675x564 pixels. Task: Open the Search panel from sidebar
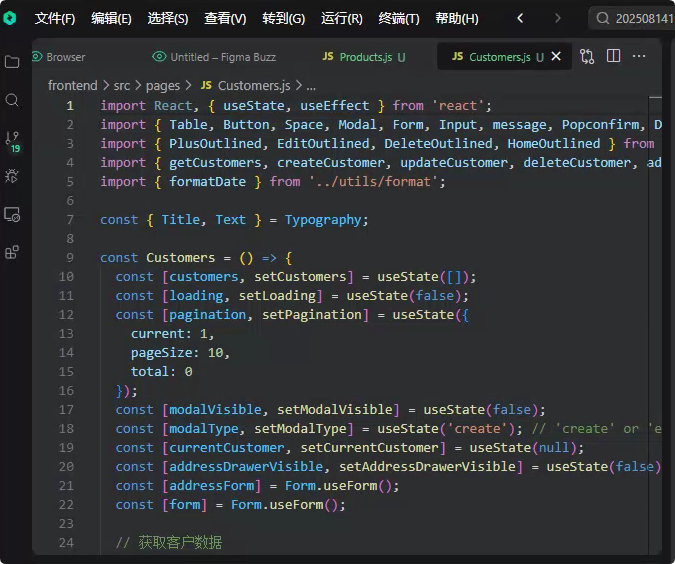click(12, 100)
